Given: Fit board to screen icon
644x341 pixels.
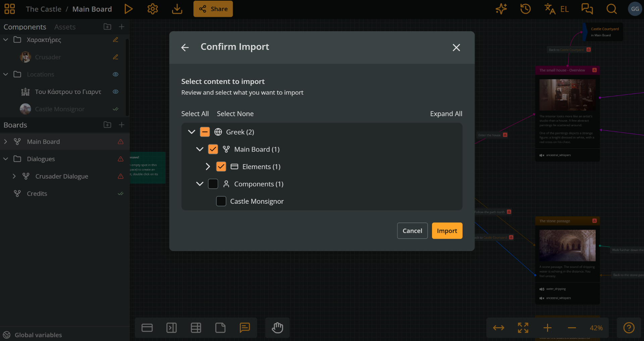Looking at the screenshot, I should tap(523, 328).
